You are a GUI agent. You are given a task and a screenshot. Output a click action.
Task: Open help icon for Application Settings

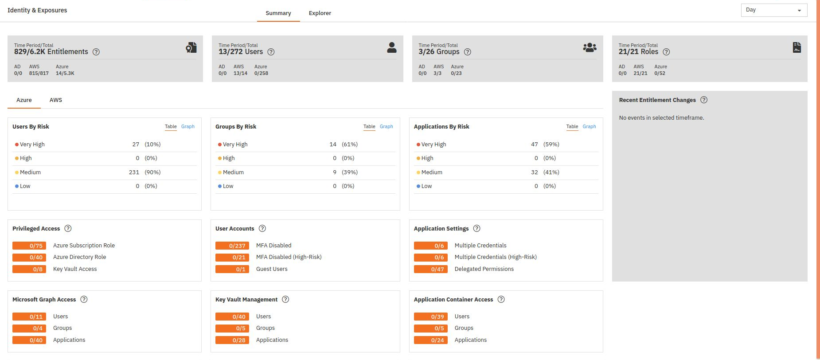point(476,229)
